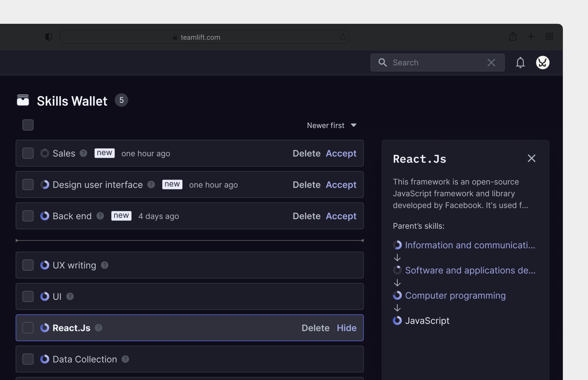The width and height of the screenshot is (588, 380).
Task: Click the JavaScript parent skill text
Action: [427, 321]
